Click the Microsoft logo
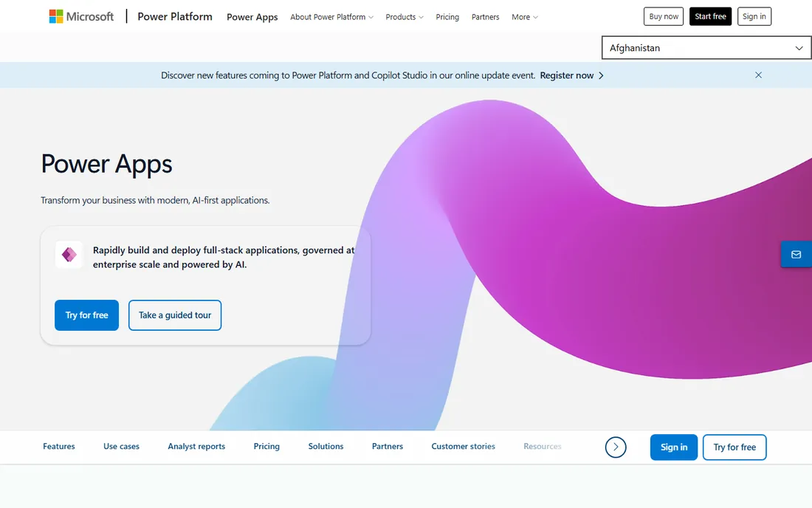 coord(81,16)
